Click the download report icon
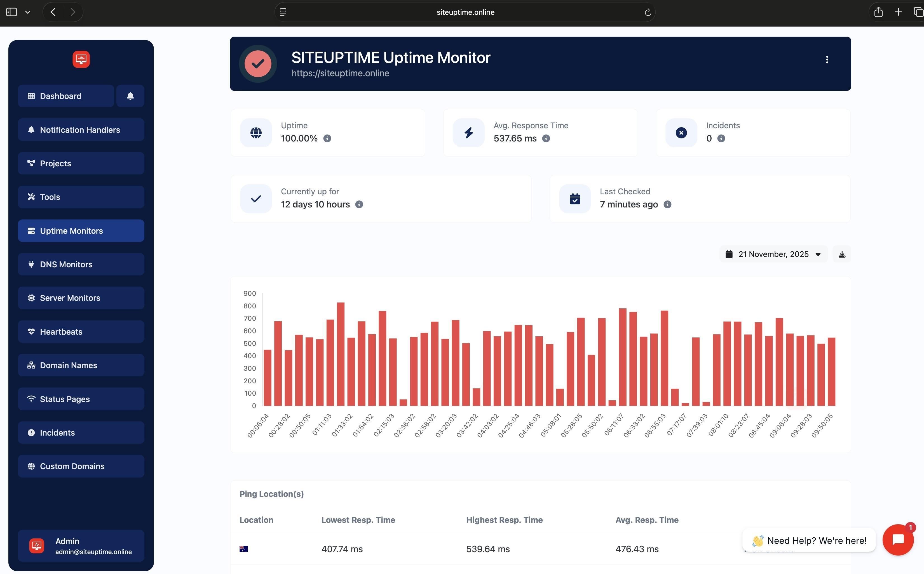The image size is (924, 574). (841, 254)
